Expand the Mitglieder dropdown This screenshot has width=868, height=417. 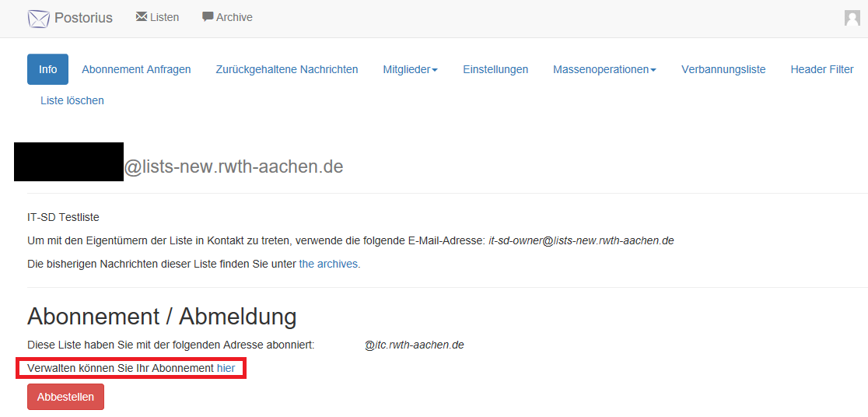pyautogui.click(x=410, y=69)
